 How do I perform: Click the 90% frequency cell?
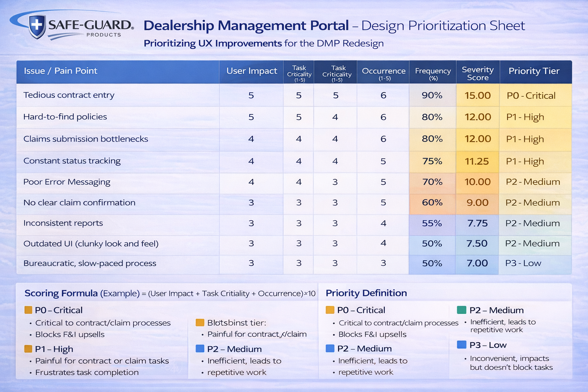(x=432, y=95)
